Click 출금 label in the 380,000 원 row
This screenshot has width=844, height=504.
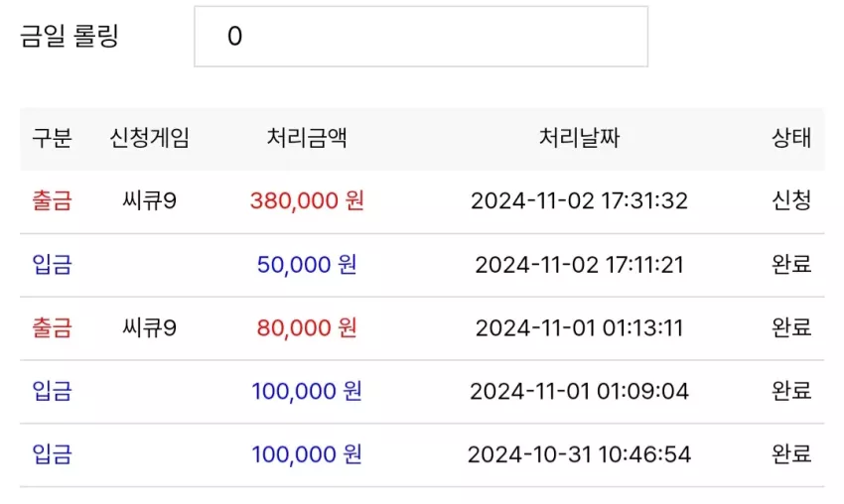coord(52,200)
